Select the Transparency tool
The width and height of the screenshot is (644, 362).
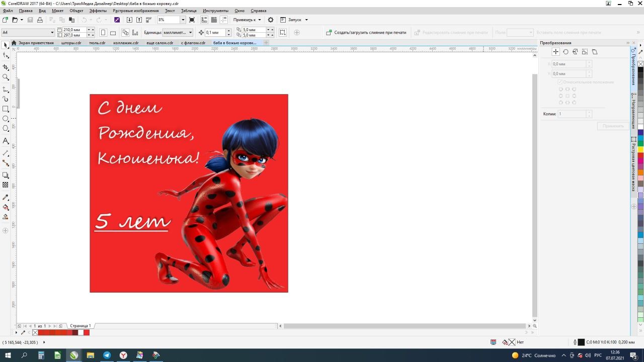coord(6,185)
